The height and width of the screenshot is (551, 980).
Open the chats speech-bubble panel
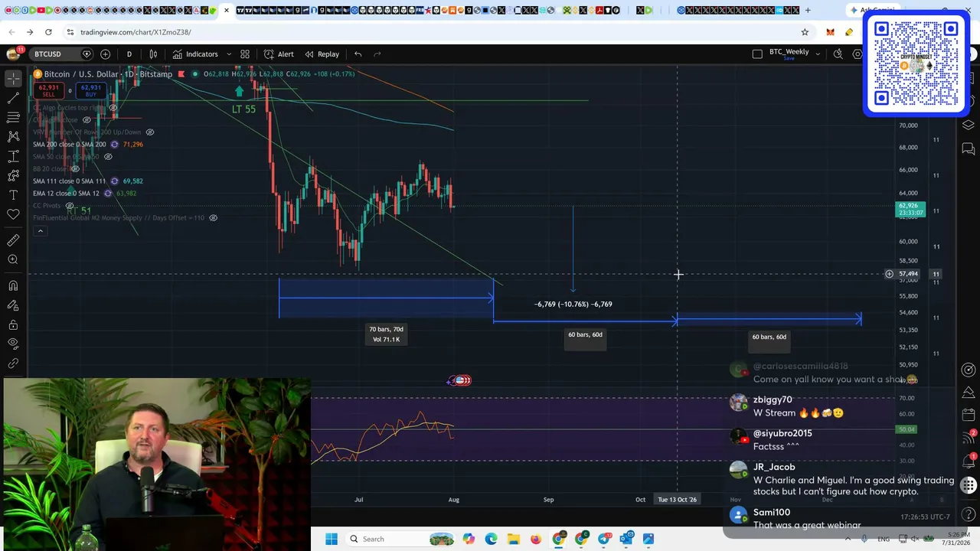[969, 148]
